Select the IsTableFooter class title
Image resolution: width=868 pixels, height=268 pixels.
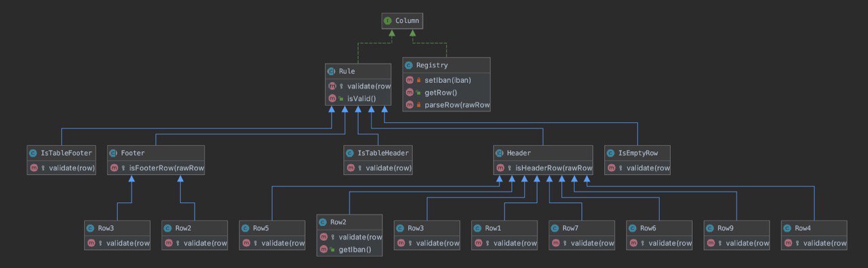[66, 153]
